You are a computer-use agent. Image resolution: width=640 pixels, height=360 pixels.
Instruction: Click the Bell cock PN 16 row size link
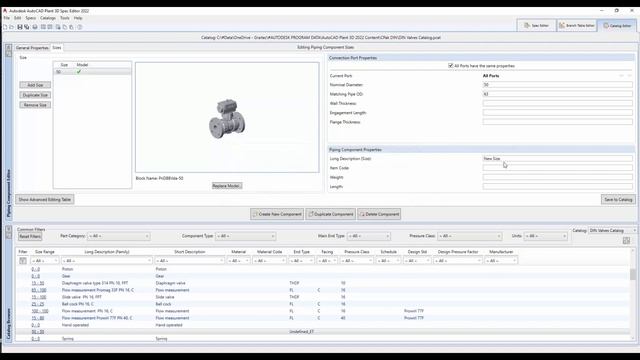click(x=38, y=304)
